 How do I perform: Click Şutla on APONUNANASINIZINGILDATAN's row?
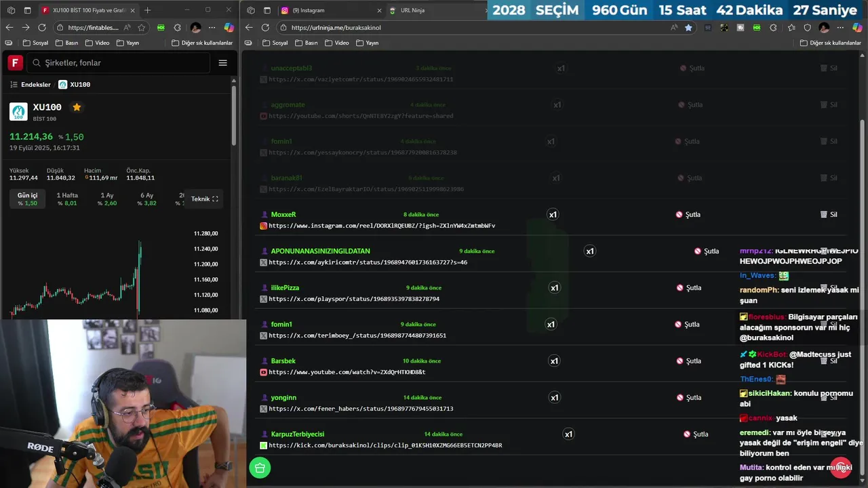(707, 251)
